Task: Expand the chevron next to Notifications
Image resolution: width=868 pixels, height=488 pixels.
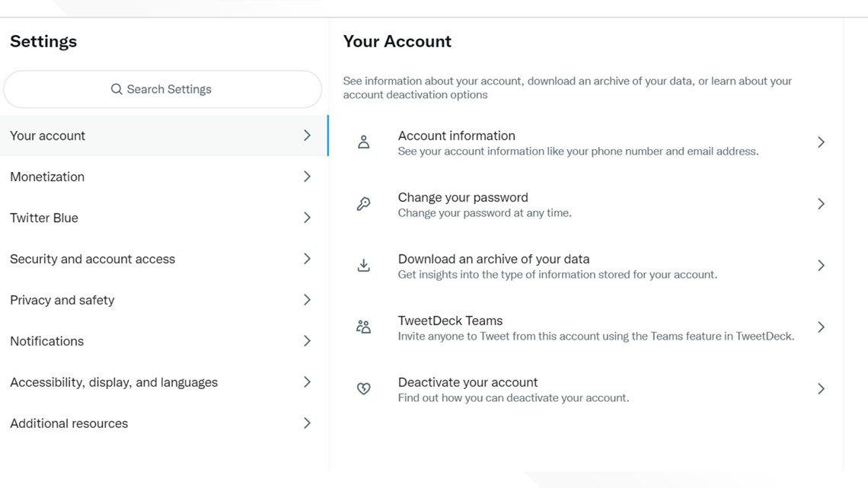Action: coord(308,341)
